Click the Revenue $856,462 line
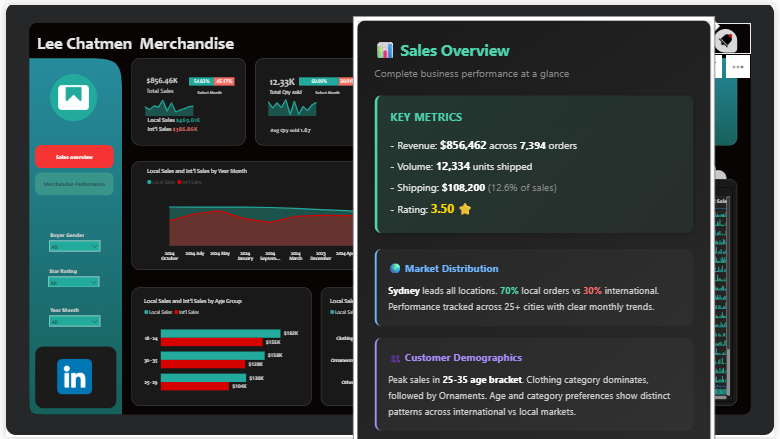This screenshot has height=439, width=780. pos(484,146)
